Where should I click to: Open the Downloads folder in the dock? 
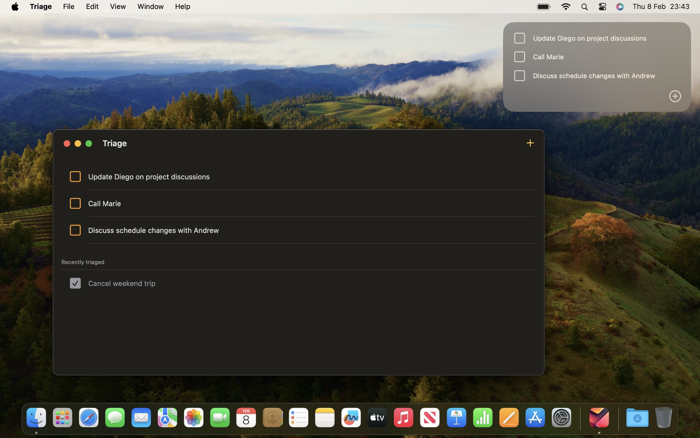click(x=637, y=418)
